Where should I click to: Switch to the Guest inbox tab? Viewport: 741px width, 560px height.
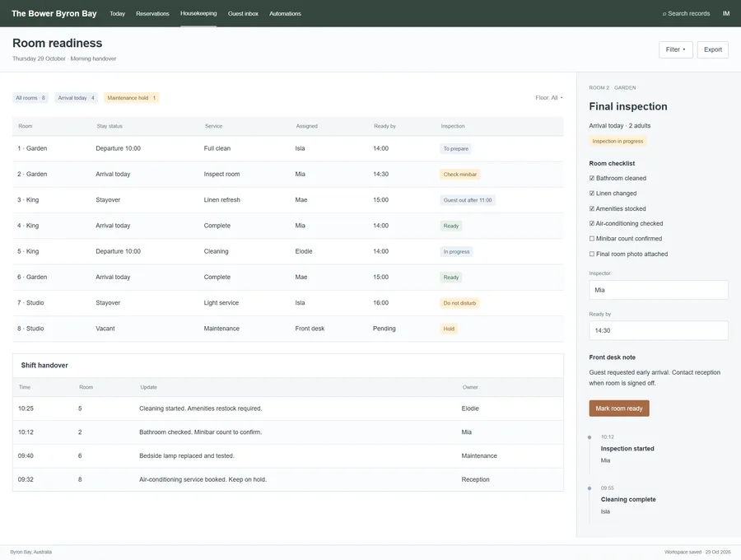click(243, 14)
